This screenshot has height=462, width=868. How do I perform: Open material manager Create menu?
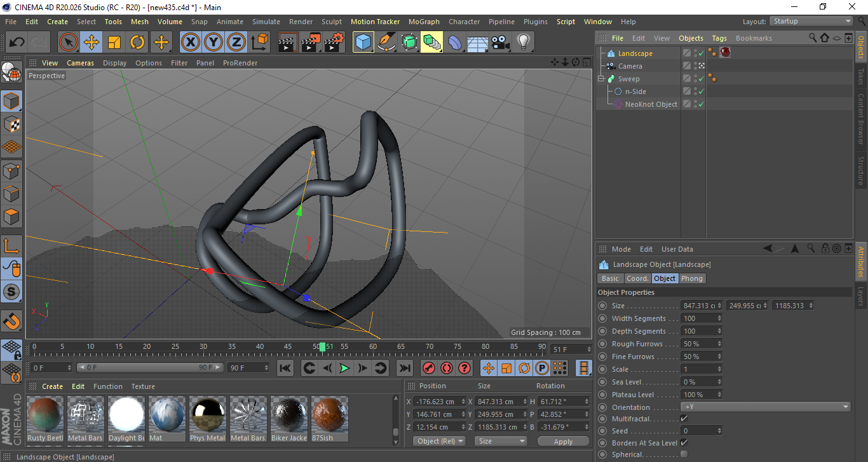coord(52,386)
